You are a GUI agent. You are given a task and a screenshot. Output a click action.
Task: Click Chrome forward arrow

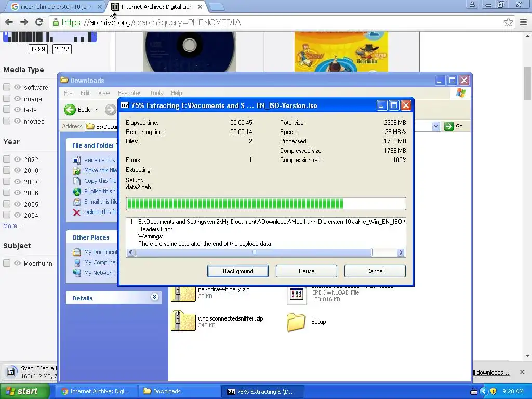[24, 22]
